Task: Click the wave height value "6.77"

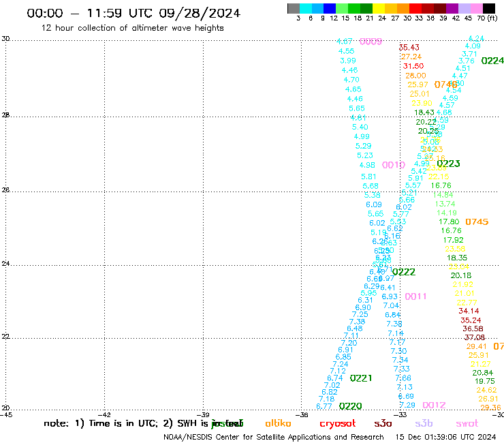Action: point(324,406)
